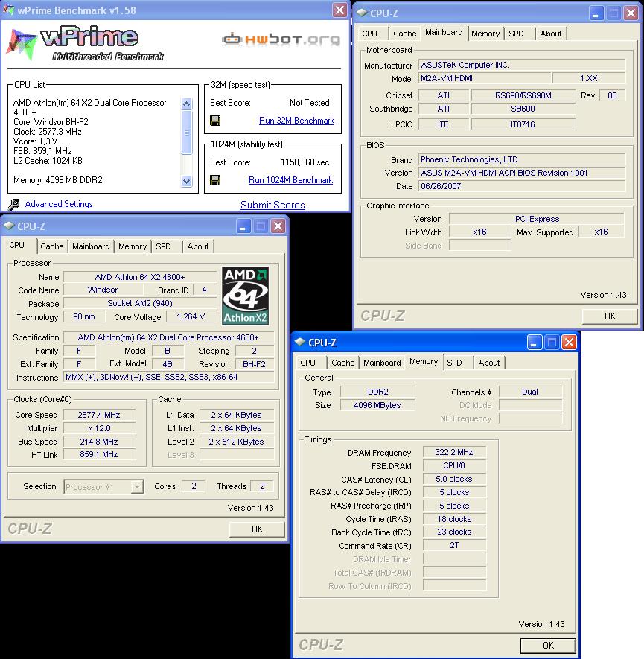Click the BIOS date 06/26/2007
The width and height of the screenshot is (644, 659).
[x=522, y=186]
